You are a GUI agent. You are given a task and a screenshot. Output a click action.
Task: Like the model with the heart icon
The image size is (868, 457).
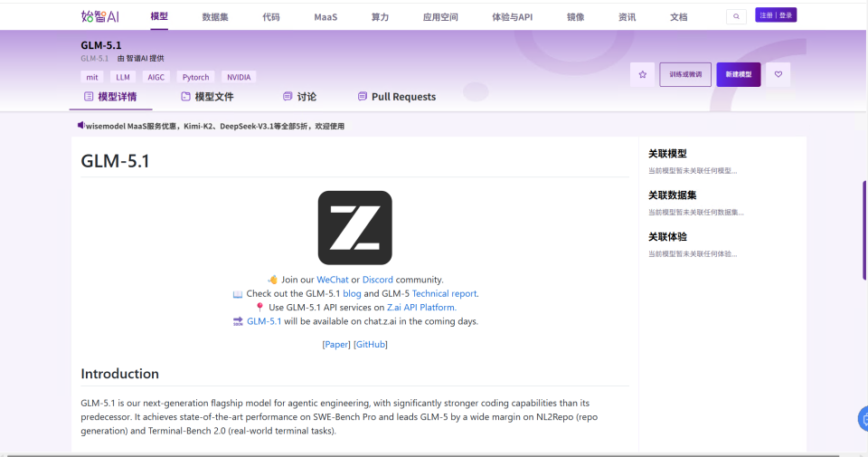(x=778, y=74)
